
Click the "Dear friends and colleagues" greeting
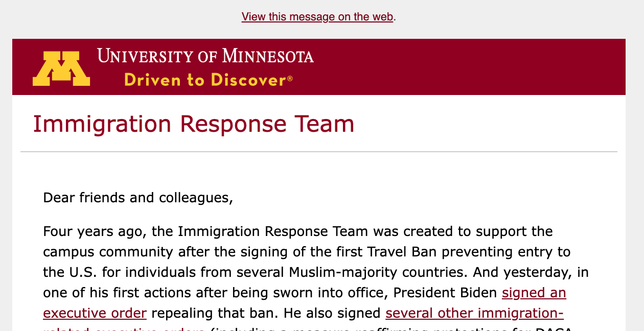pyautogui.click(x=138, y=198)
